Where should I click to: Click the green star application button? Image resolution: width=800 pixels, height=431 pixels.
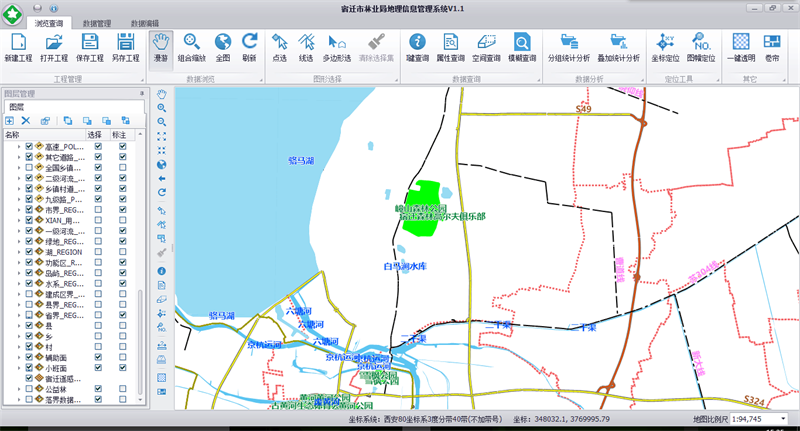pos(12,14)
